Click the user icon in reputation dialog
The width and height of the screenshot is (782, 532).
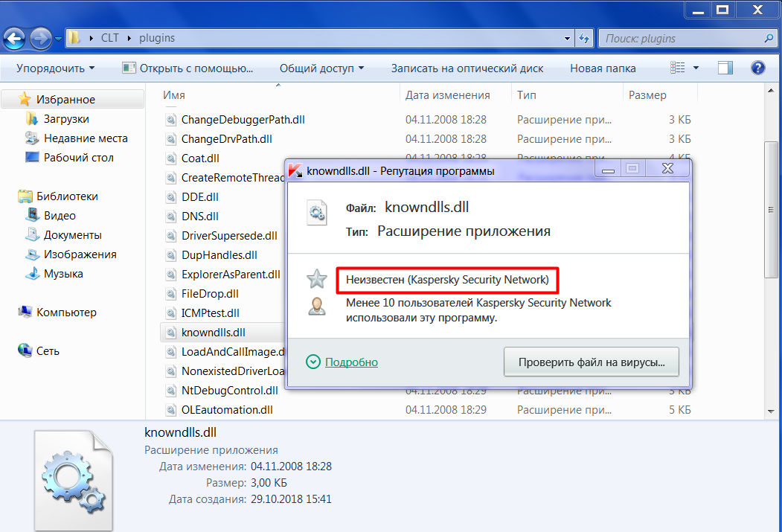(317, 307)
